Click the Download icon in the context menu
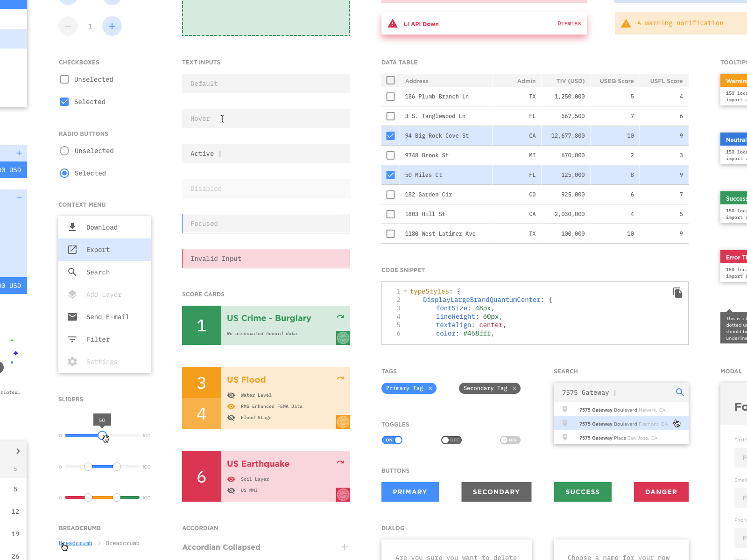747x560 pixels. point(72,227)
